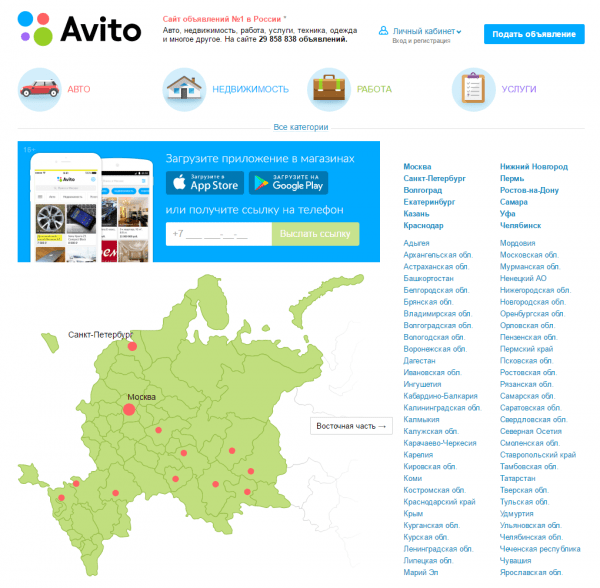Select region Ингушетия
600x588 pixels.
[x=422, y=384]
